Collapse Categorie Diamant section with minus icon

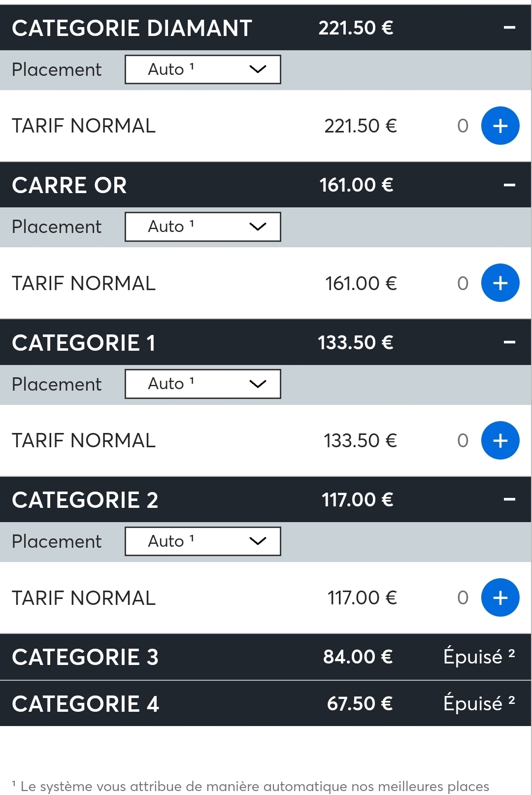pyautogui.click(x=509, y=28)
